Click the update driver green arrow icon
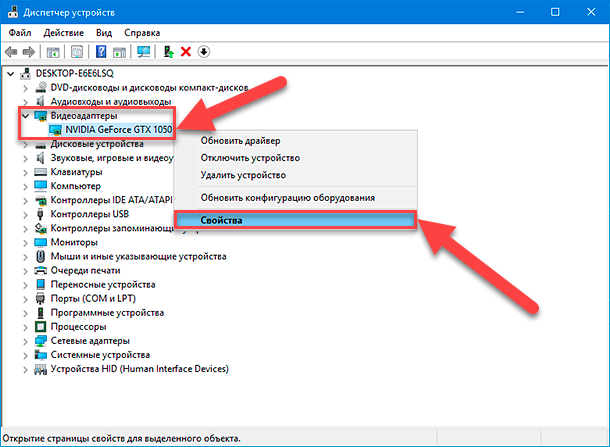Image resolution: width=610 pixels, height=447 pixels. [168, 52]
